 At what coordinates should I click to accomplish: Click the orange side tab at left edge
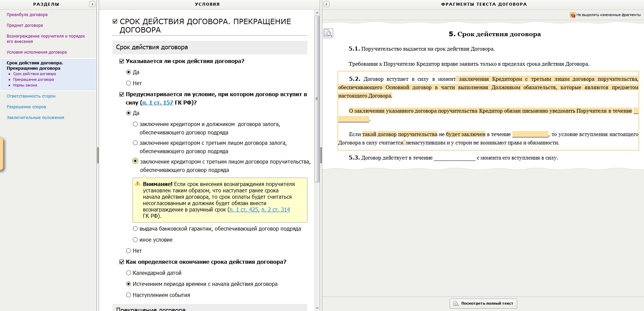click(1, 153)
